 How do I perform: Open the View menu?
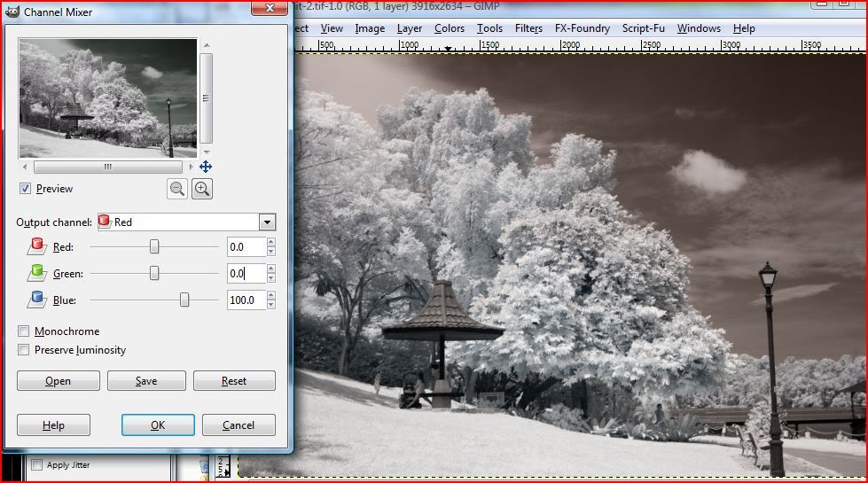332,28
